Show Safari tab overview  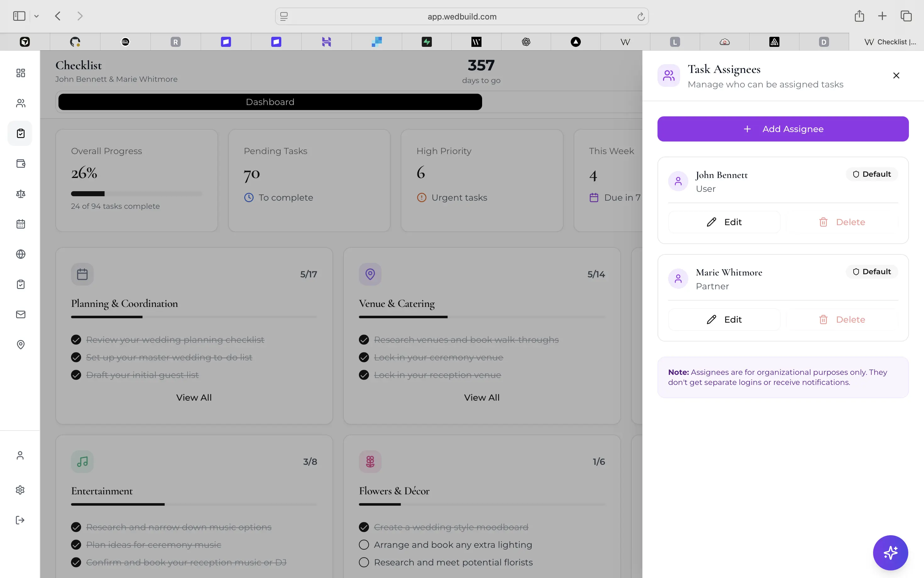pos(906,16)
